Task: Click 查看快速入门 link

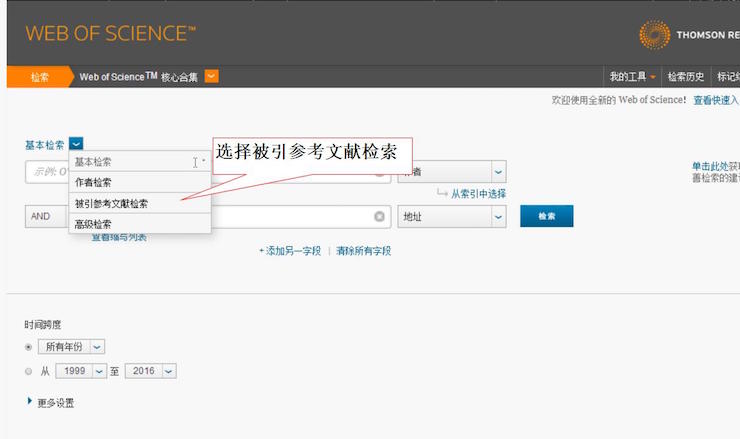Action: [x=716, y=100]
